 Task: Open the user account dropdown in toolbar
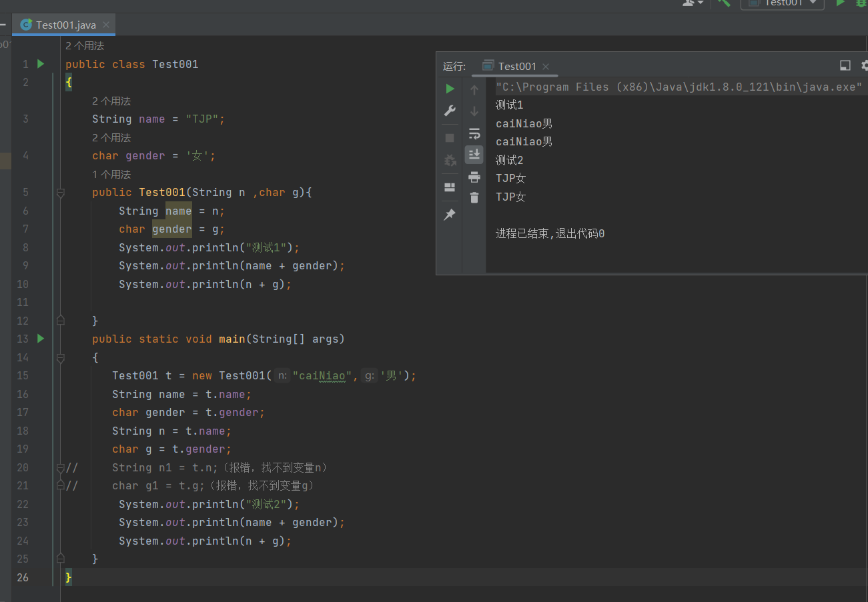693,3
